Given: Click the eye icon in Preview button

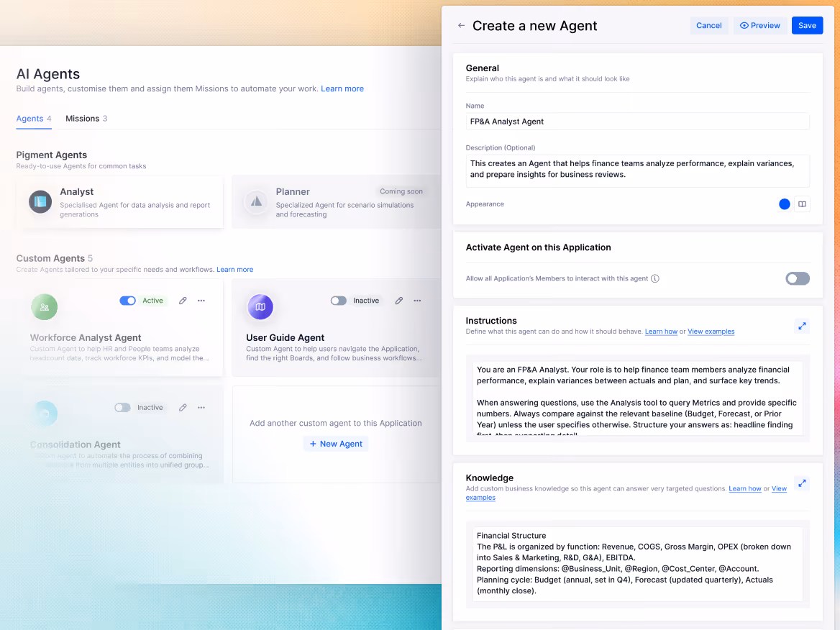Looking at the screenshot, I should [x=744, y=26].
